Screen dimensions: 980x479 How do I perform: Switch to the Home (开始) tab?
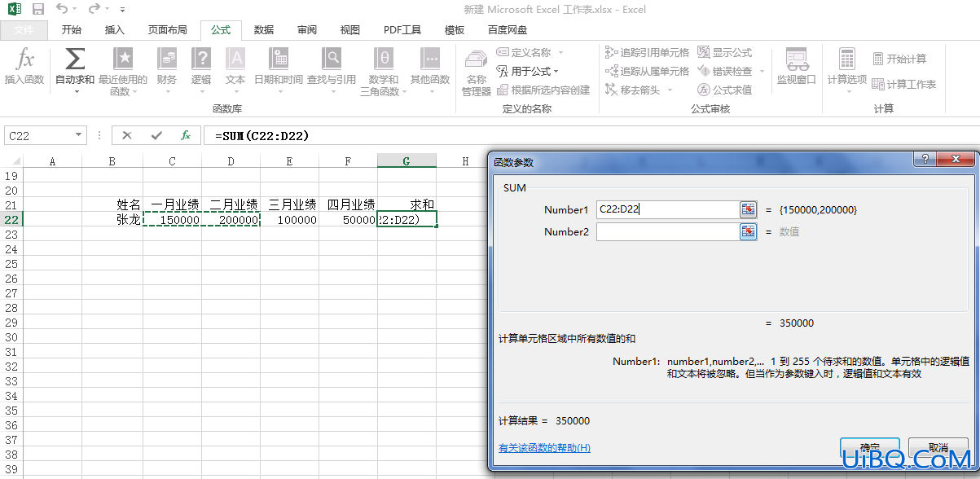point(72,30)
